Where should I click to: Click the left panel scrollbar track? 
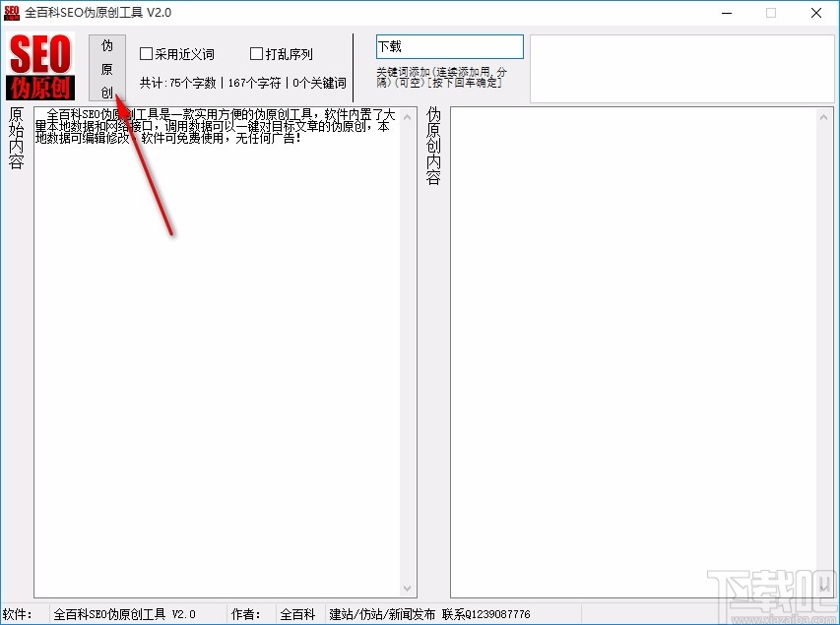[x=408, y=344]
